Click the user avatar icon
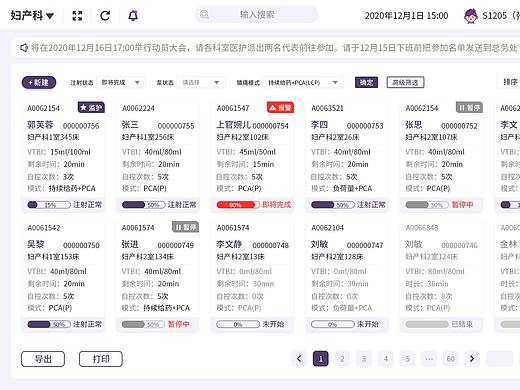Screen dimensions: 520x390 tap(470, 16)
